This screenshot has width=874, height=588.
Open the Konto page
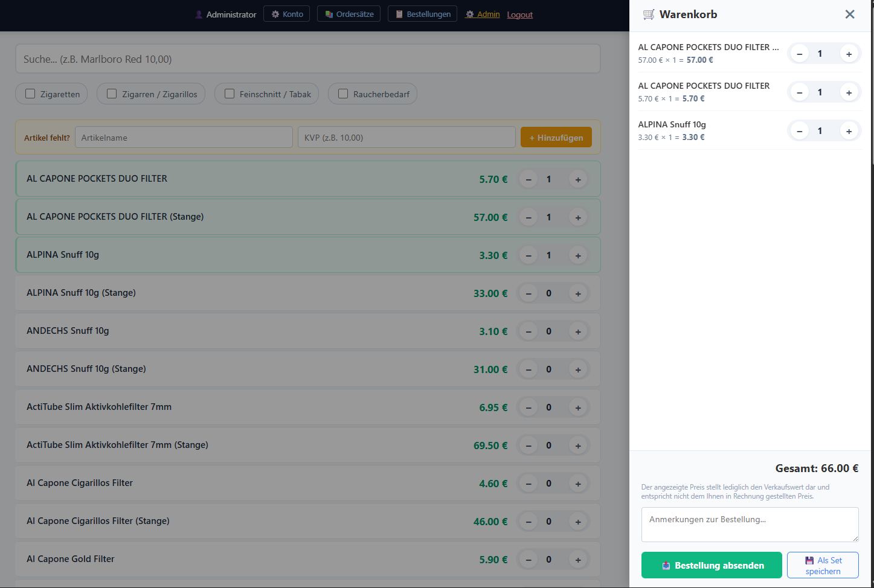(287, 14)
